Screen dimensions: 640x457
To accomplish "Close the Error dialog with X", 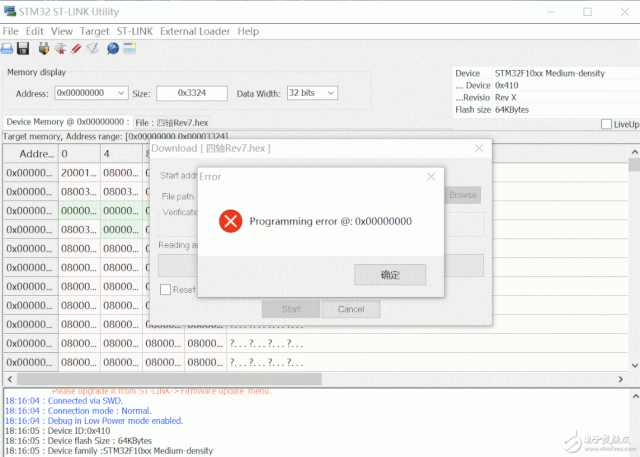I will click(431, 177).
